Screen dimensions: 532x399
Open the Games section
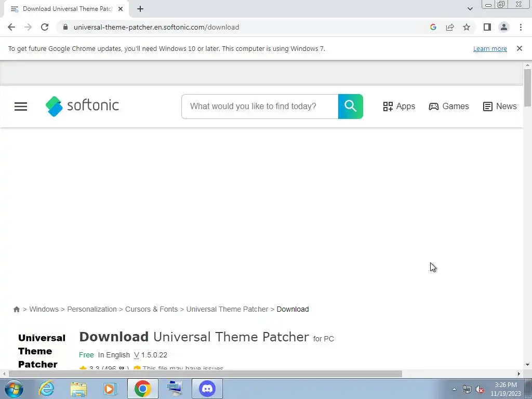448,106
